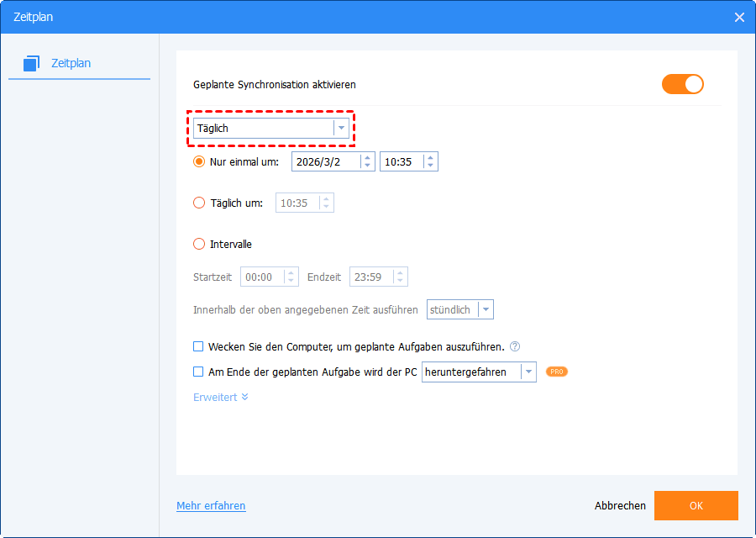Open the stündlich interval dropdown
This screenshot has height=538, width=756.
[486, 309]
